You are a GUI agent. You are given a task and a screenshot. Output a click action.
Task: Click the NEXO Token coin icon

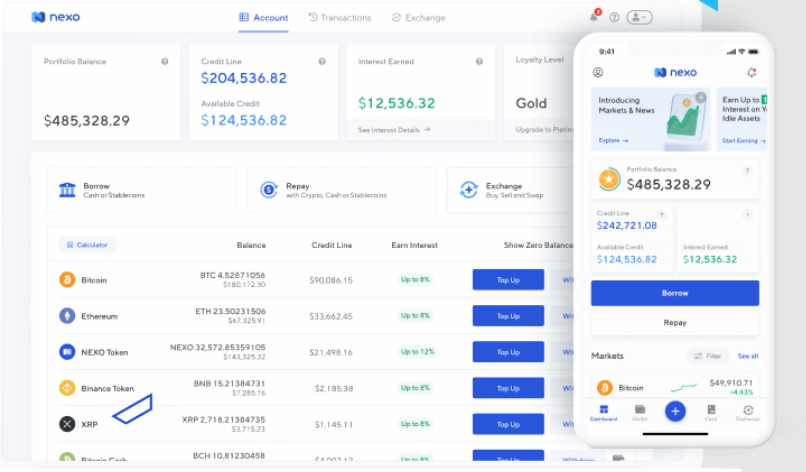point(67,352)
